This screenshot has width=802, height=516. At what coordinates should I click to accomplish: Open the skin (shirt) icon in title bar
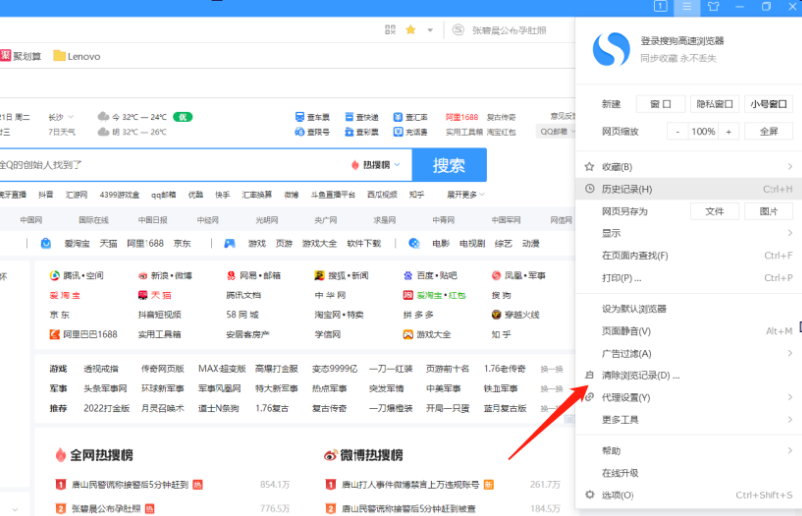tap(713, 7)
